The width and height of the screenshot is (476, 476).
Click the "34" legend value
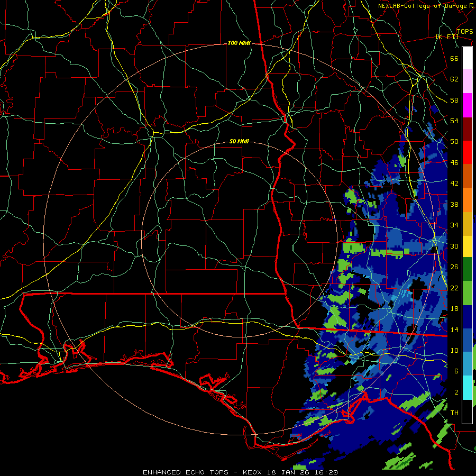point(454,225)
